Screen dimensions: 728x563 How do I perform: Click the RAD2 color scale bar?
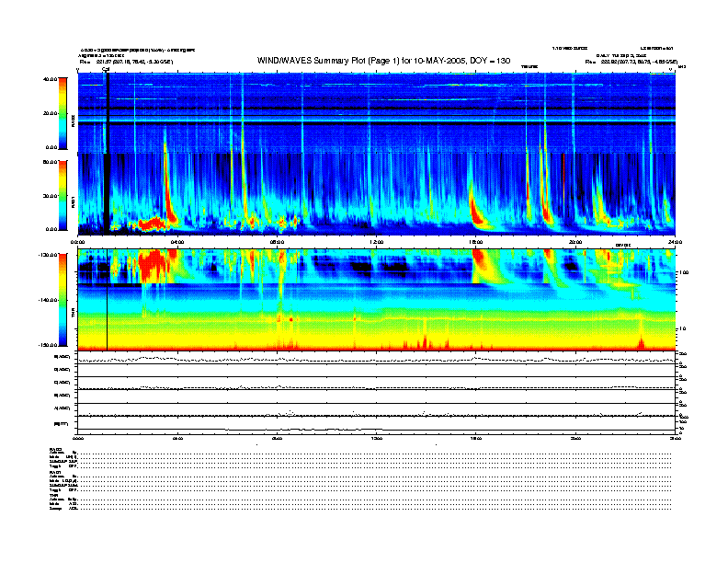click(x=63, y=113)
